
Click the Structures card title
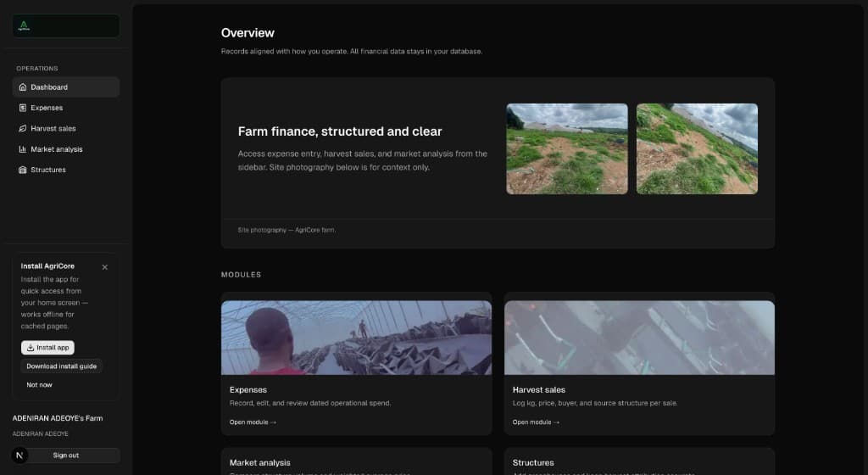click(533, 463)
